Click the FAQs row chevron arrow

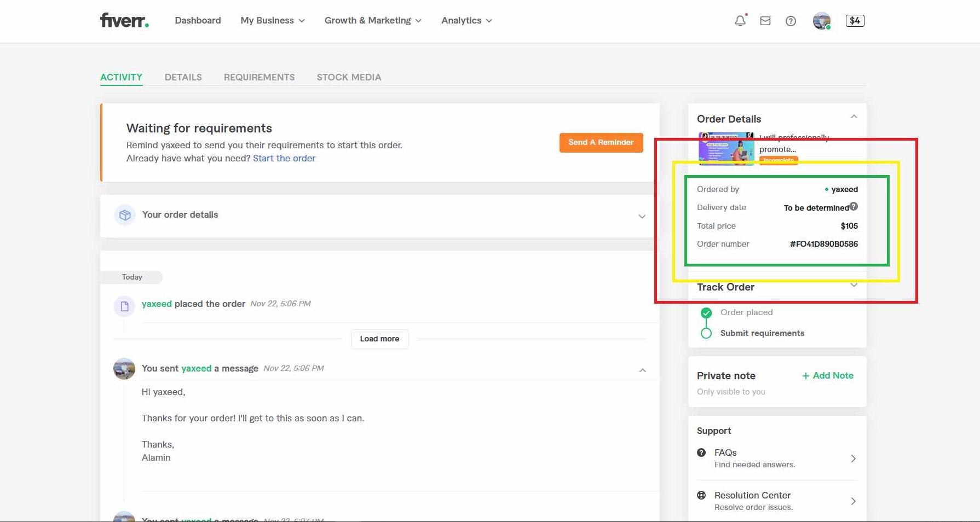click(x=853, y=459)
